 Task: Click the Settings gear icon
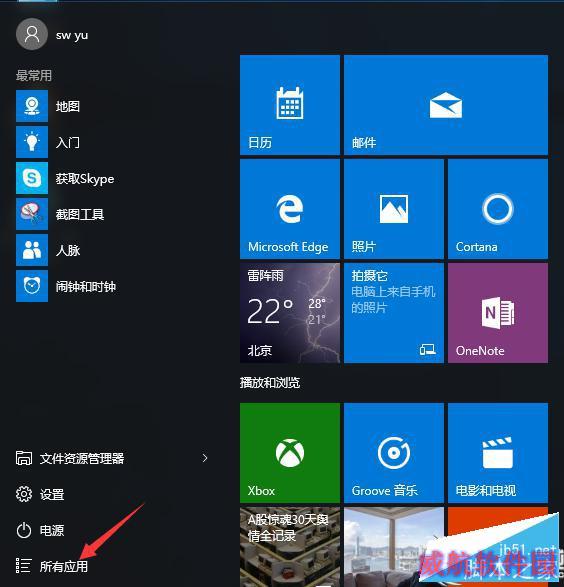pyautogui.click(x=24, y=494)
